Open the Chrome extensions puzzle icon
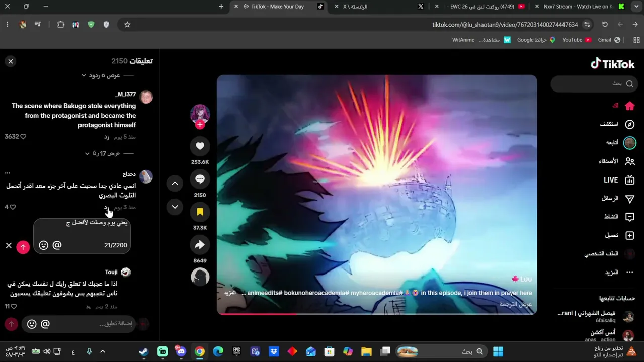The width and height of the screenshot is (644, 362). click(x=61, y=24)
